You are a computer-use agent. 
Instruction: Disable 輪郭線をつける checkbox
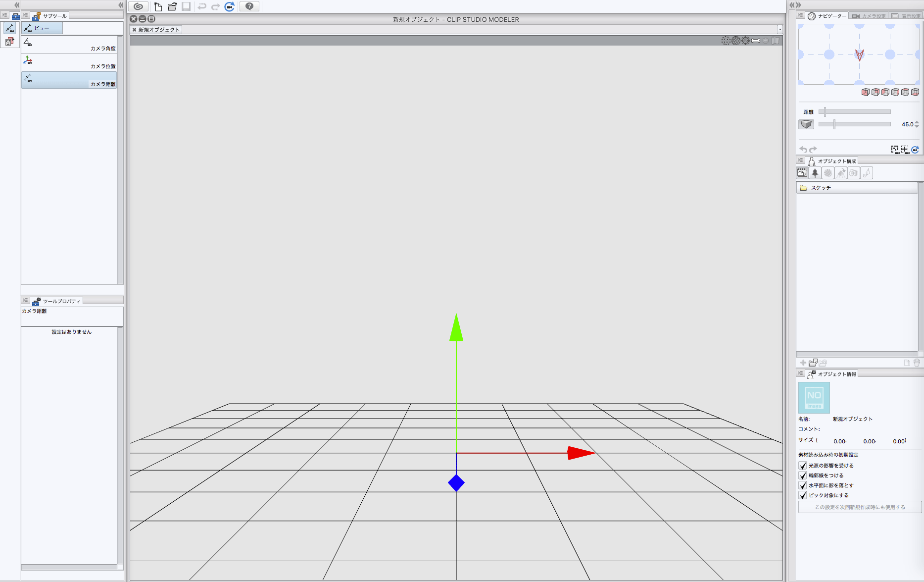pyautogui.click(x=802, y=476)
